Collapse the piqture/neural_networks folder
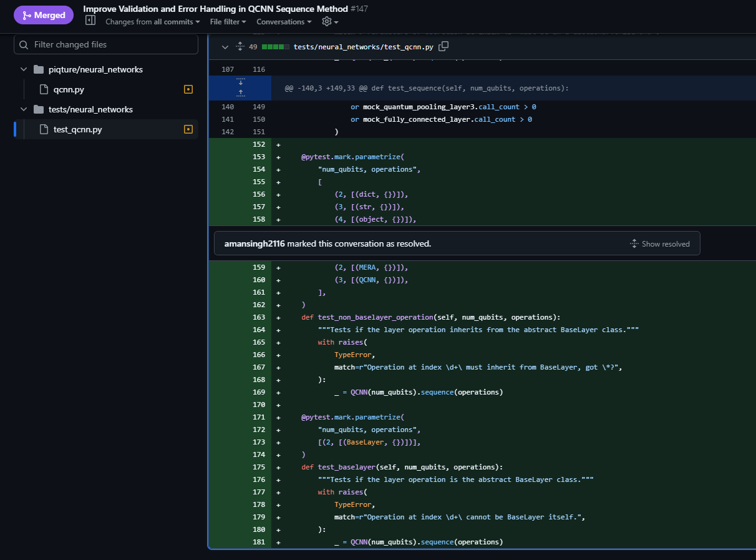Screen dimensions: 756x560 (24, 69)
